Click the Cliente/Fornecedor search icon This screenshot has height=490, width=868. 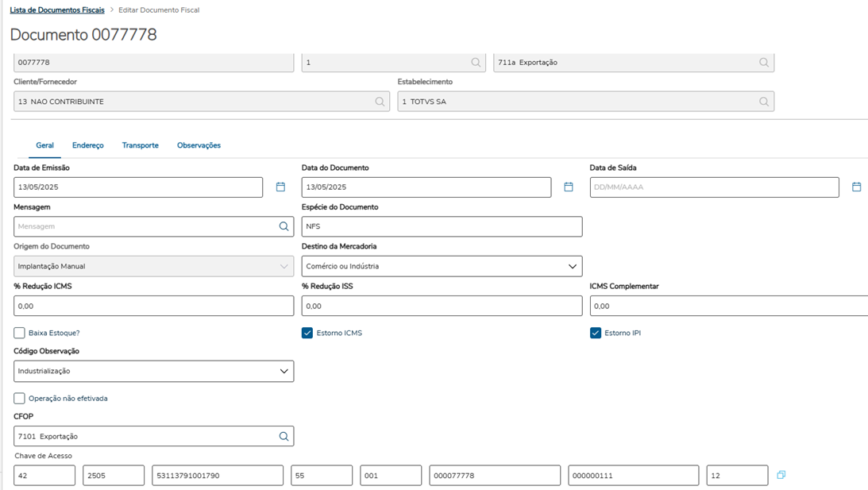point(380,102)
